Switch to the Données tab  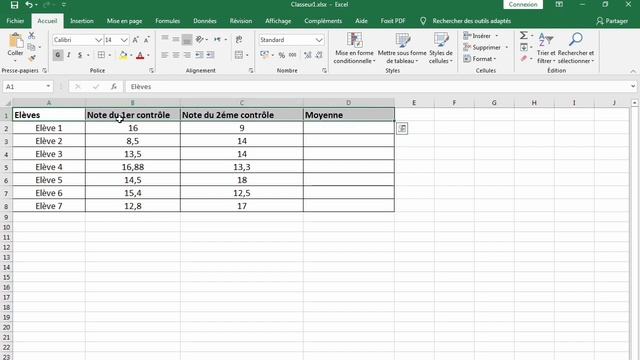click(205, 21)
